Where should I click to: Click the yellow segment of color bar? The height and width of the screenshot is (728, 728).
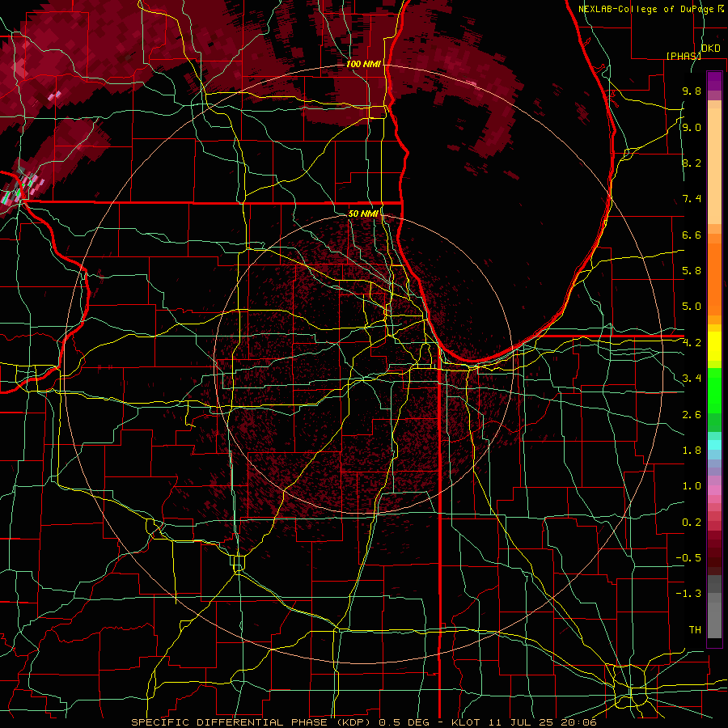[x=714, y=346]
